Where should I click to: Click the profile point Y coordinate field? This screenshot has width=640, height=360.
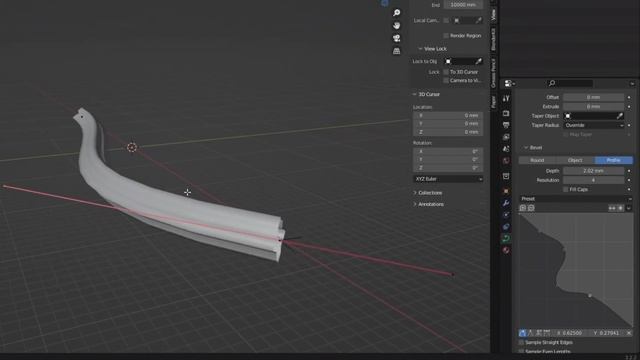(x=606, y=333)
